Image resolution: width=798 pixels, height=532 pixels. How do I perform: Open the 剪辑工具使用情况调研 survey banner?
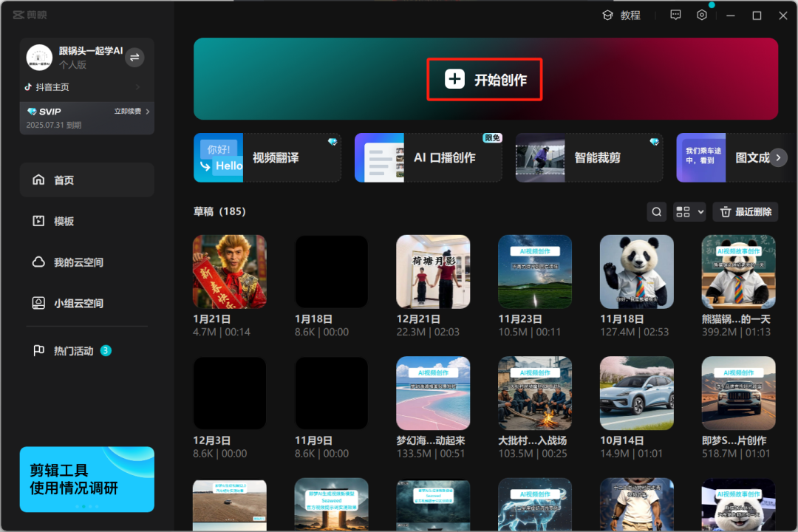click(x=86, y=479)
